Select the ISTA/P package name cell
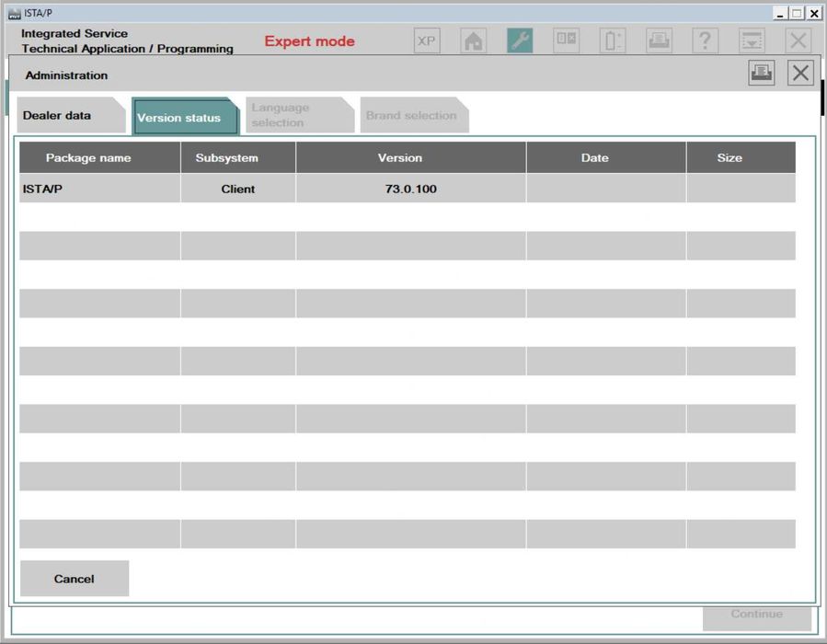This screenshot has width=827, height=644. coord(99,189)
